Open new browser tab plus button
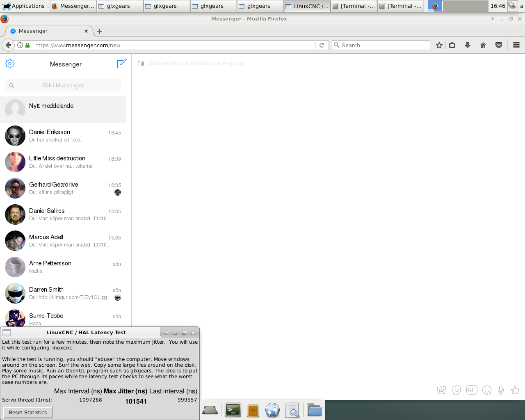 pyautogui.click(x=100, y=31)
